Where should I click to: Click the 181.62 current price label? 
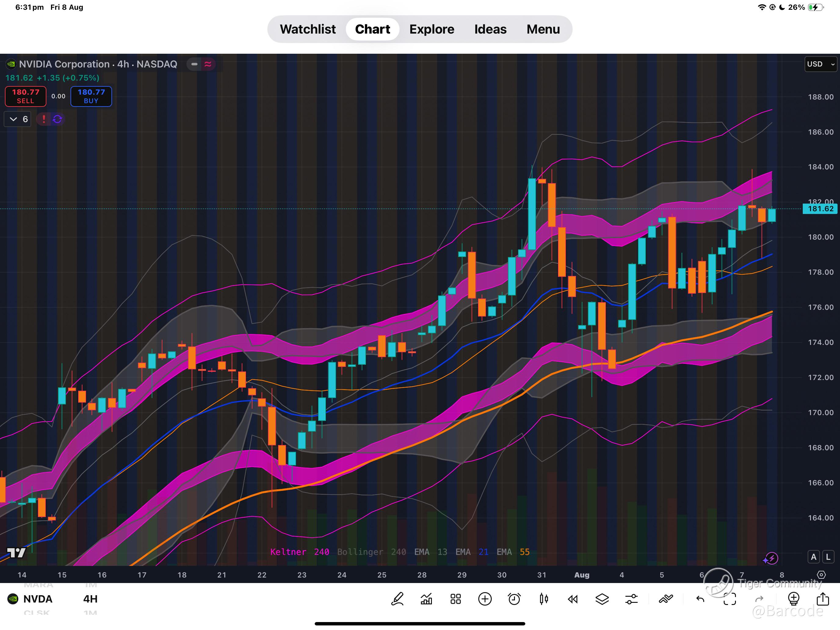(820, 208)
